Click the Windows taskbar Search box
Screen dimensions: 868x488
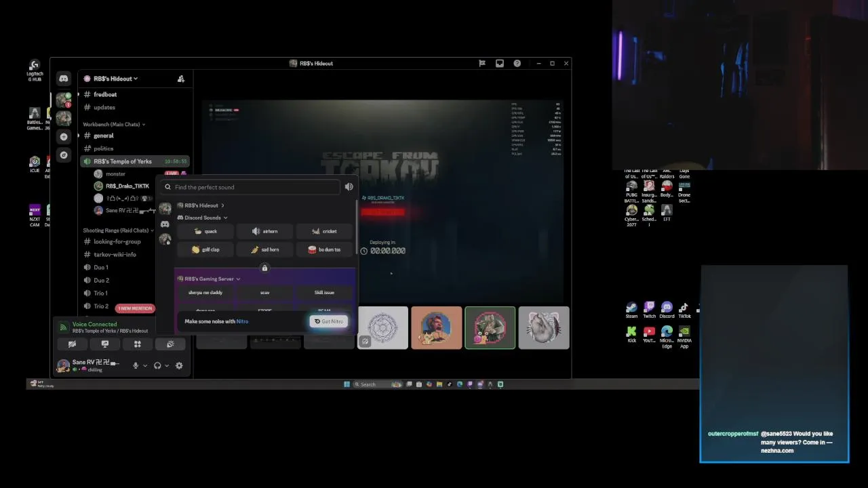point(378,384)
